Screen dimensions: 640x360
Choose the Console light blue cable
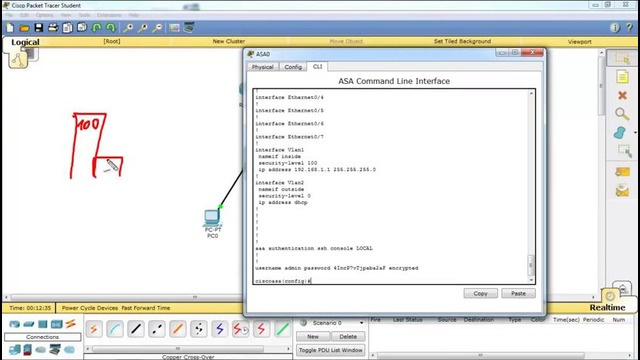(115, 329)
